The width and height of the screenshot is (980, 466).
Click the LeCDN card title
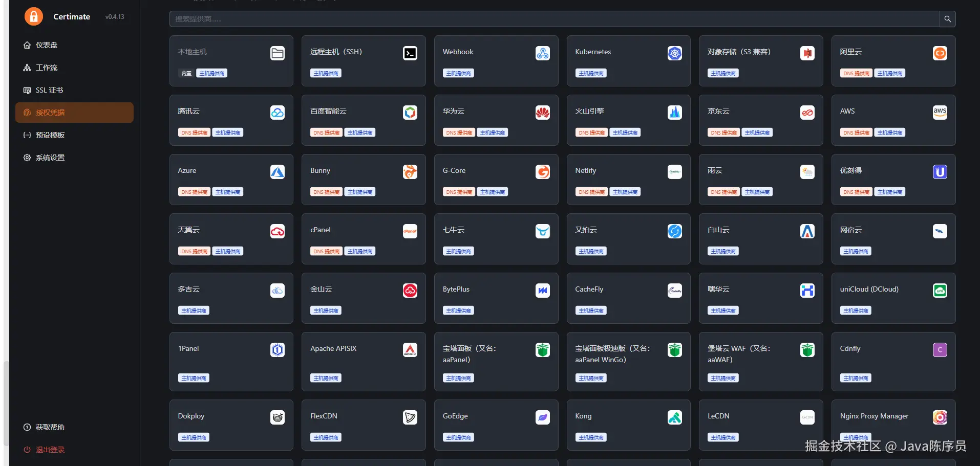pyautogui.click(x=718, y=416)
